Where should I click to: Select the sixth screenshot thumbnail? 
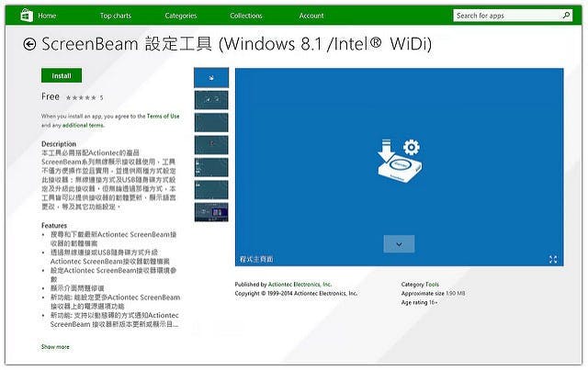coord(211,190)
